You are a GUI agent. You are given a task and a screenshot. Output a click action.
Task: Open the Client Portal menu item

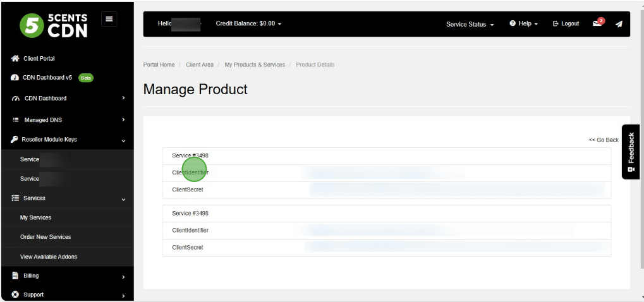pos(39,58)
